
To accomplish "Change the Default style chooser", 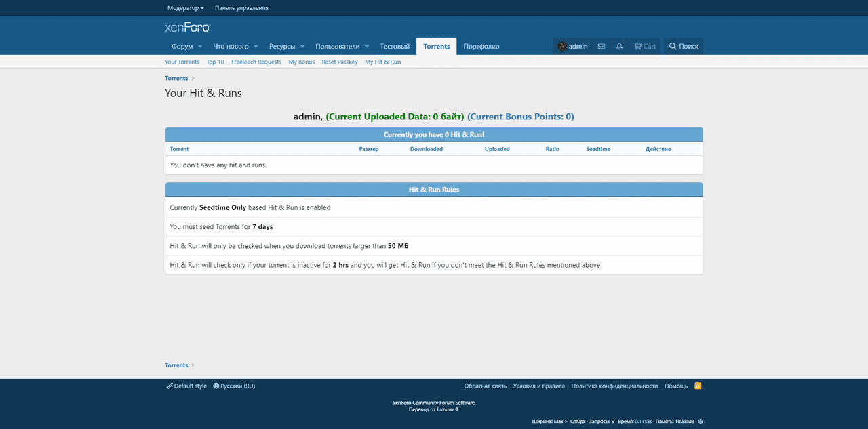I will (186, 386).
